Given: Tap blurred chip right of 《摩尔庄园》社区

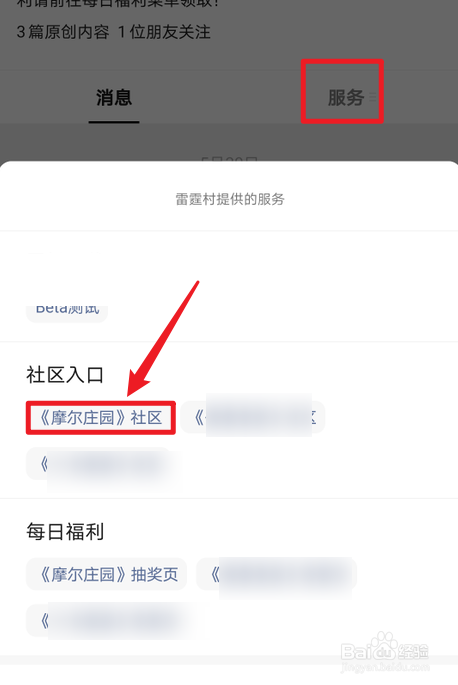Looking at the screenshot, I should tap(253, 417).
